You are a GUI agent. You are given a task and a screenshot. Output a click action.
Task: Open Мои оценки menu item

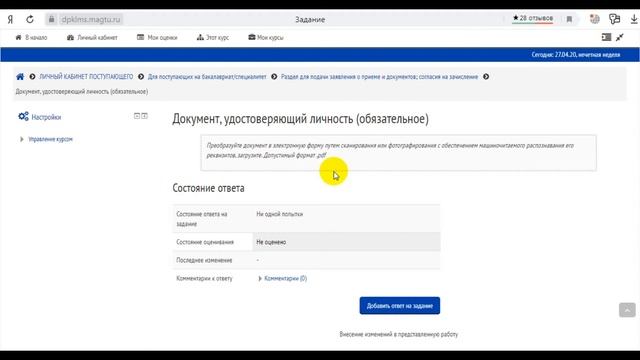[x=157, y=38]
